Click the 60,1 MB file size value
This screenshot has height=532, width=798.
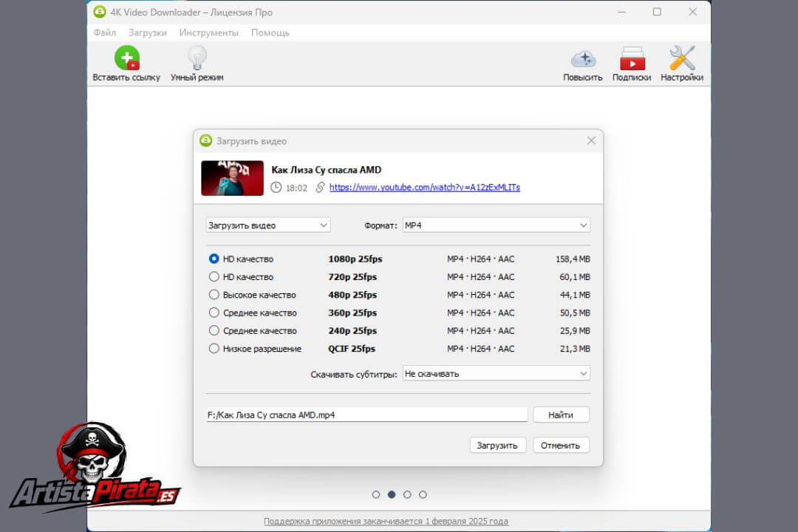pyautogui.click(x=575, y=276)
